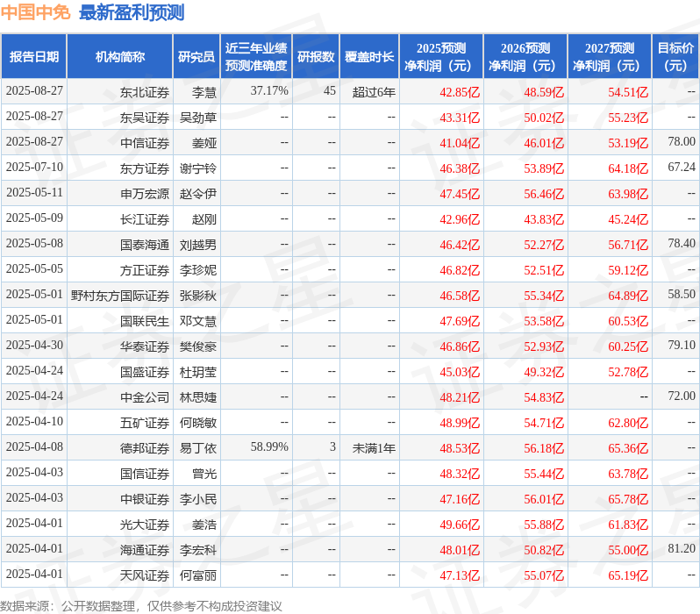Select 42.85亿 forecast in 东北证券 row

click(x=460, y=92)
